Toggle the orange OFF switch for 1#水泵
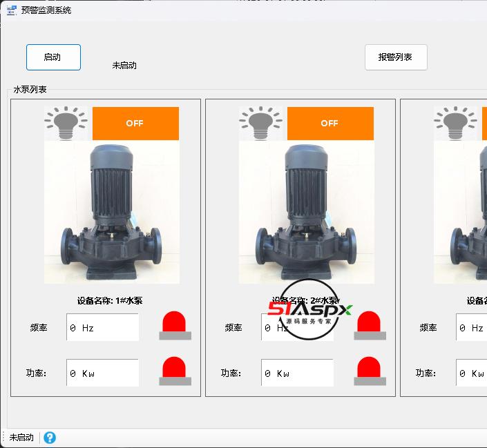Image resolution: width=487 pixels, height=448 pixels. (x=135, y=124)
